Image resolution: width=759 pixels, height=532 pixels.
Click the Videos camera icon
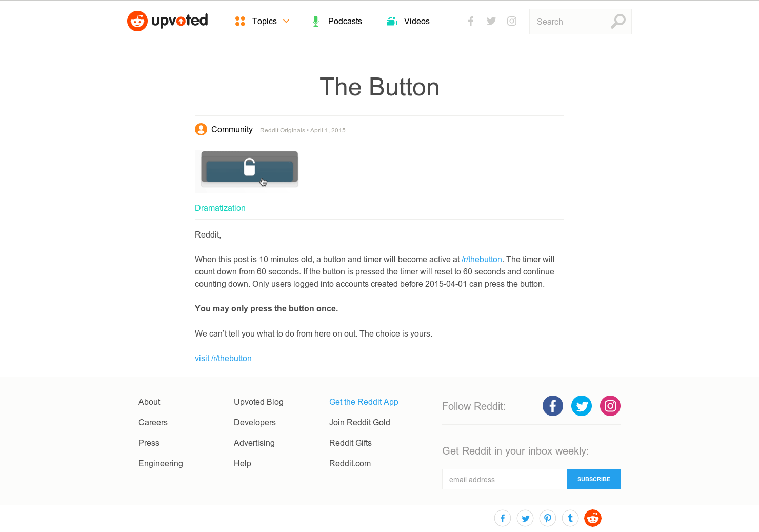[391, 21]
